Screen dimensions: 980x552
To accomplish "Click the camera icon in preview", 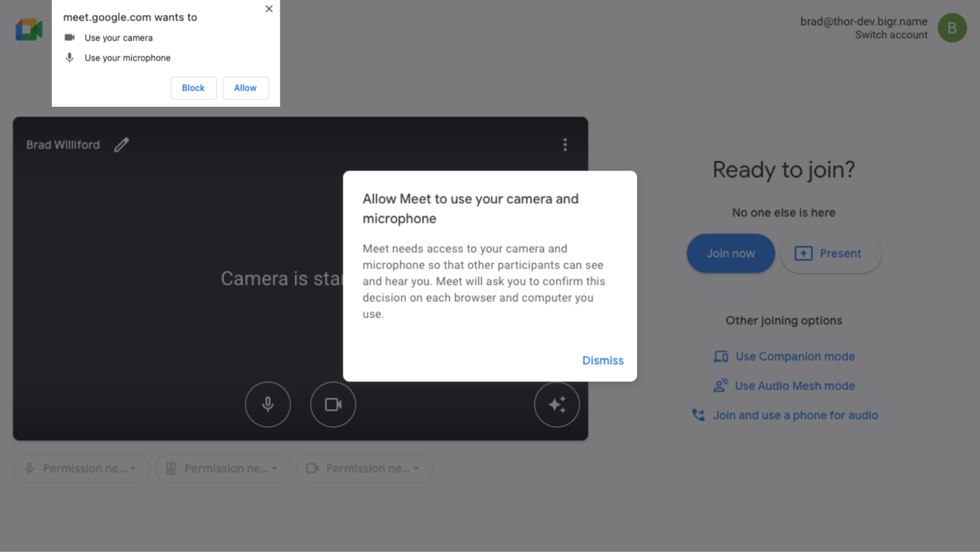I will 334,404.
